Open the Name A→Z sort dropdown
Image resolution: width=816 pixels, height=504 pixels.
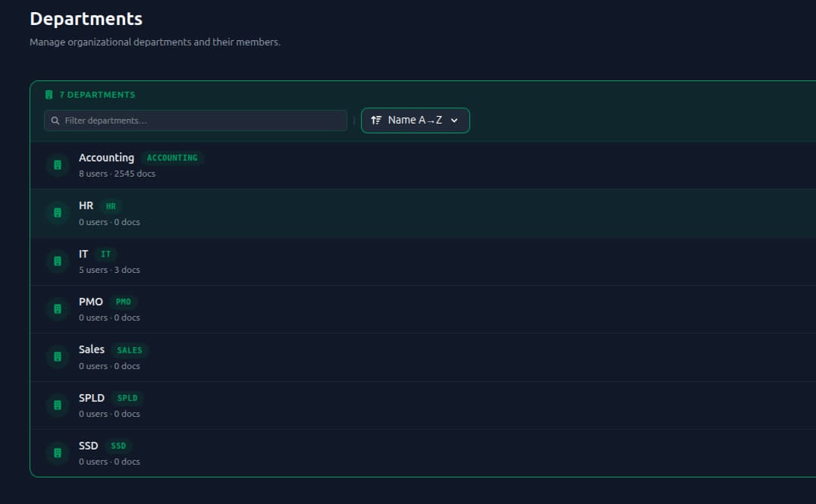point(416,121)
